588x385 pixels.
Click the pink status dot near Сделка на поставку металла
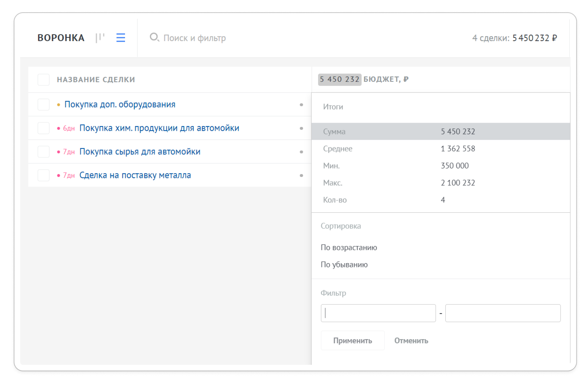pos(59,175)
